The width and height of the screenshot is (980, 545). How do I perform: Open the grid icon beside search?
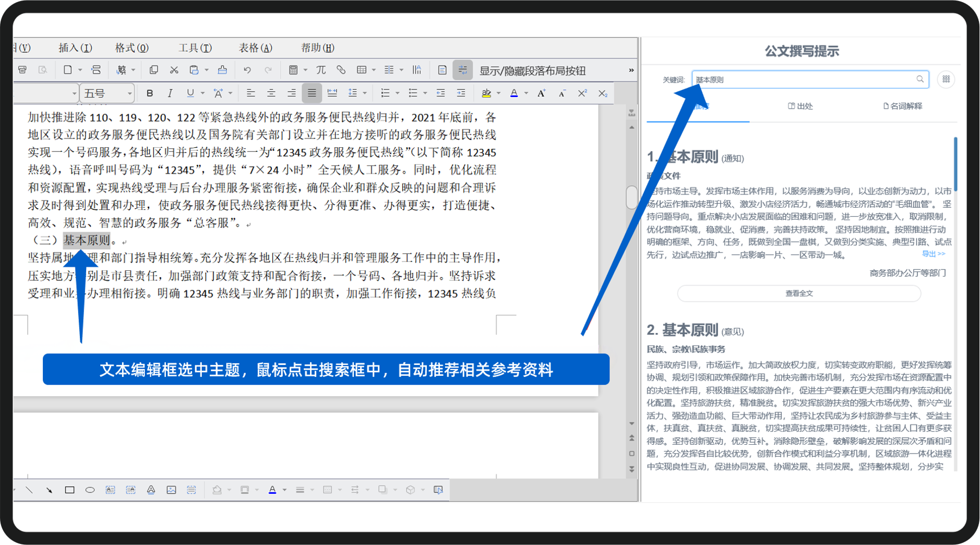[x=946, y=79]
